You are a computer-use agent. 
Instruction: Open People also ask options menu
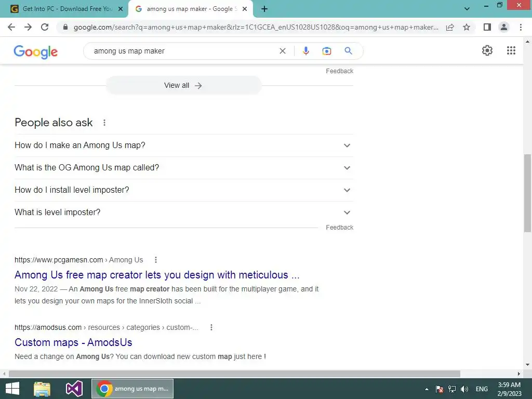(x=104, y=123)
